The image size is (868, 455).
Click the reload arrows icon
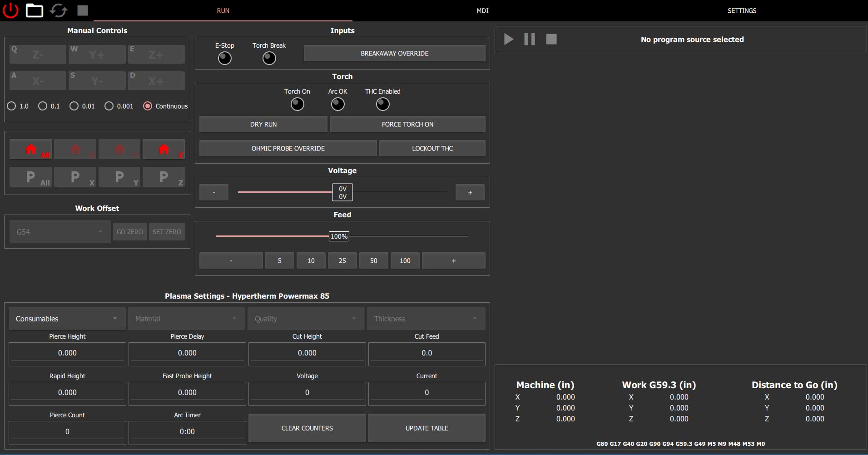[59, 10]
